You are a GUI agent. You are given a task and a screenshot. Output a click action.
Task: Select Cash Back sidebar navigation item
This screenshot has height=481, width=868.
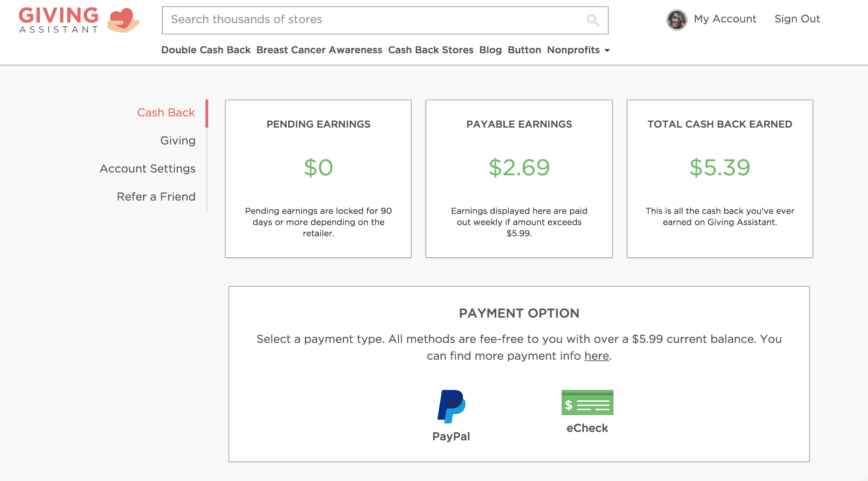(x=167, y=112)
